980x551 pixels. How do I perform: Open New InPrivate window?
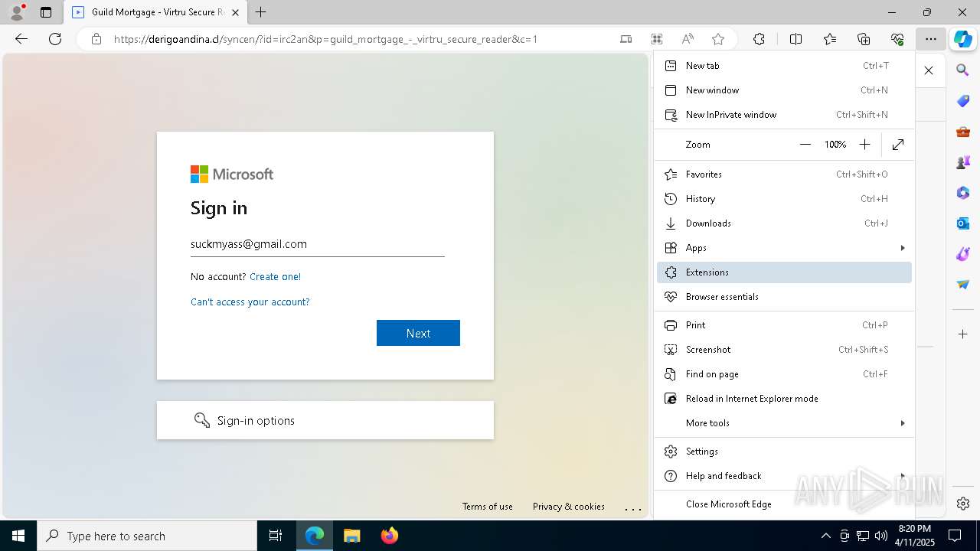tap(784, 115)
